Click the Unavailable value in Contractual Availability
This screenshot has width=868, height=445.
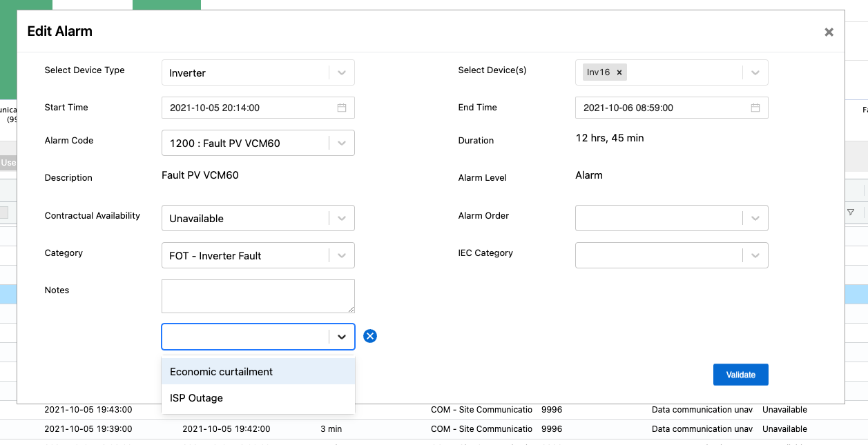(x=197, y=219)
